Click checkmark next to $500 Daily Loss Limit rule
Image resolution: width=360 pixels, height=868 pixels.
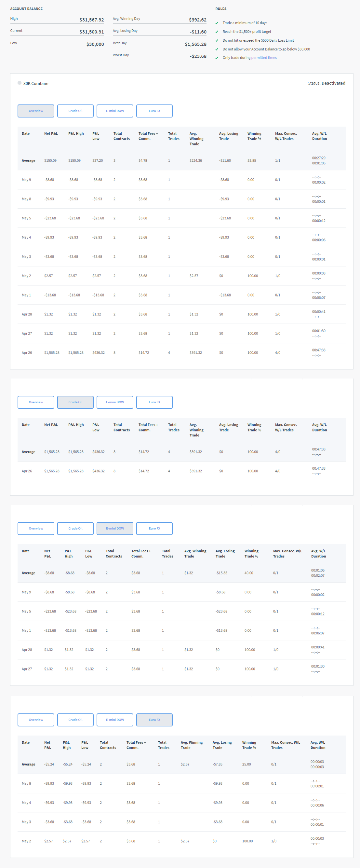[217, 41]
